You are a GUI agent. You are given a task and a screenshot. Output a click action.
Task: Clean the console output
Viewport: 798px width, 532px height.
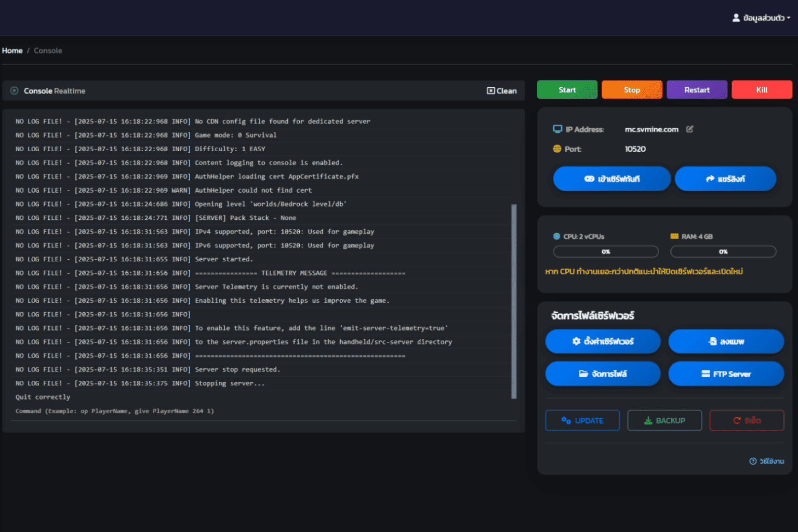(501, 91)
